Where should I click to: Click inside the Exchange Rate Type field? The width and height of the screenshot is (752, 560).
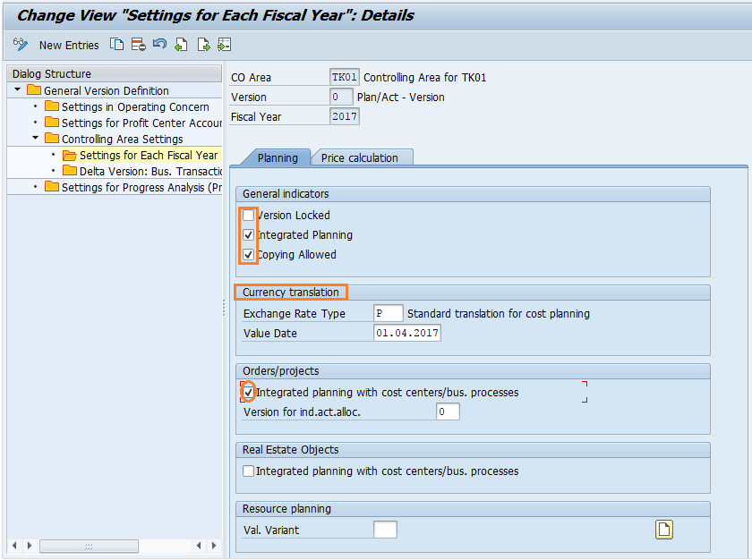click(388, 313)
